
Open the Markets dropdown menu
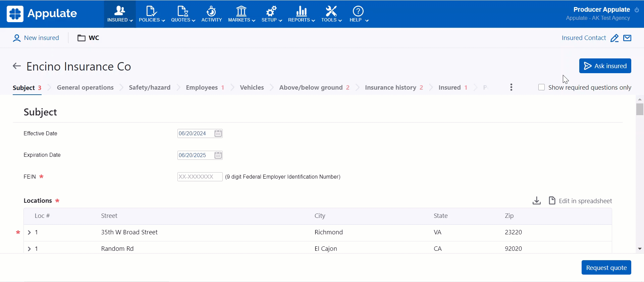point(241,14)
